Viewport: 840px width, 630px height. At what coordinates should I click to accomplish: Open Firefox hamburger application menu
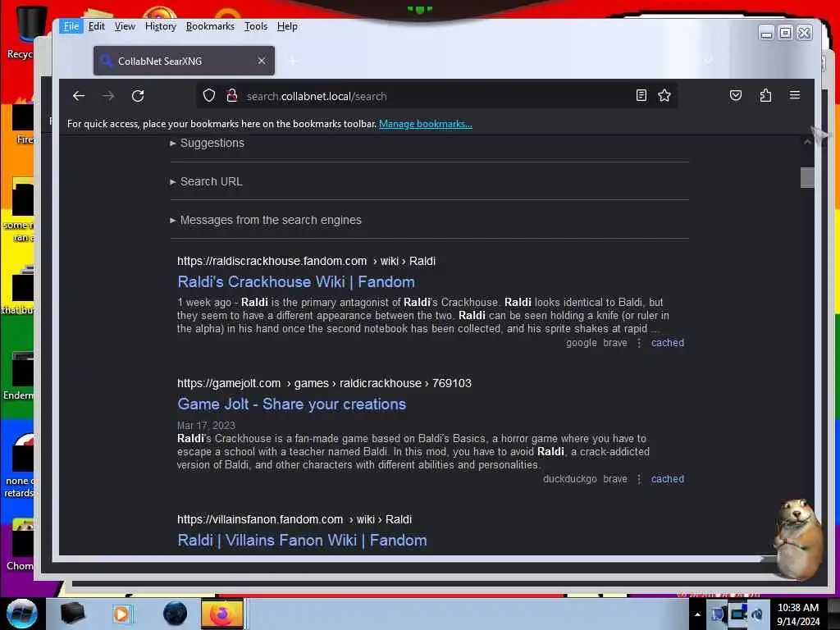[x=794, y=95]
